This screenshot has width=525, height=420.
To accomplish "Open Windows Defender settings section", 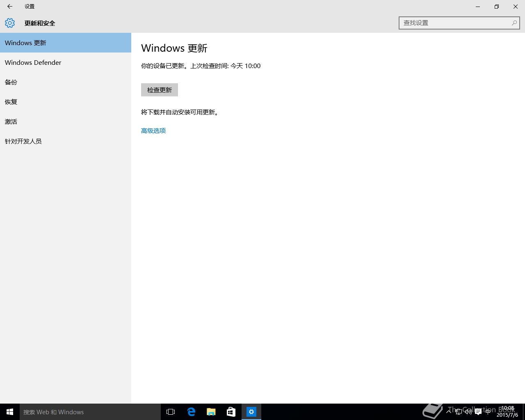I will click(66, 62).
